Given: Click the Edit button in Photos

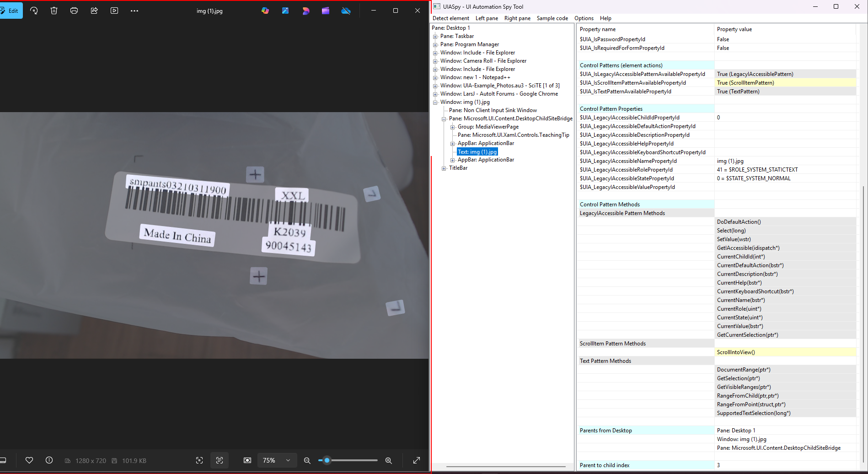Looking at the screenshot, I should (x=11, y=11).
